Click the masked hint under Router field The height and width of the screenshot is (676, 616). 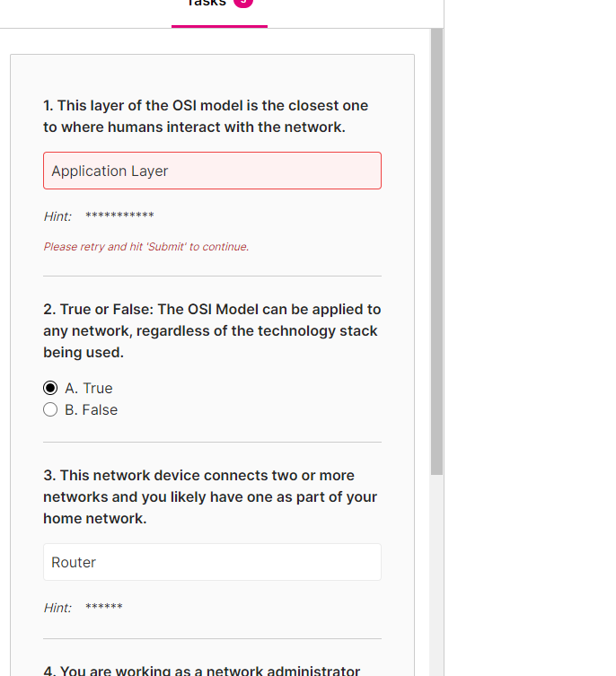tap(104, 608)
